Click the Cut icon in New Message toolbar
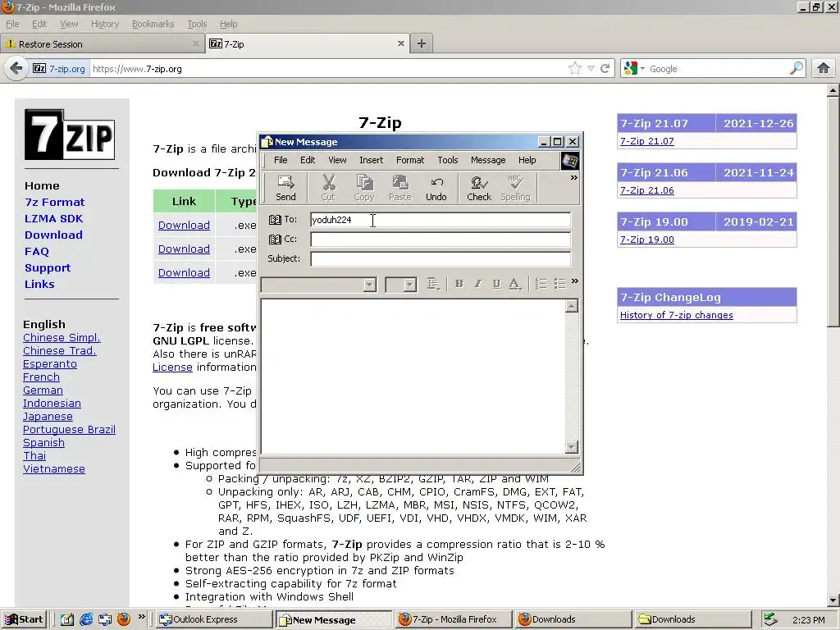The height and width of the screenshot is (630, 840). tap(328, 188)
